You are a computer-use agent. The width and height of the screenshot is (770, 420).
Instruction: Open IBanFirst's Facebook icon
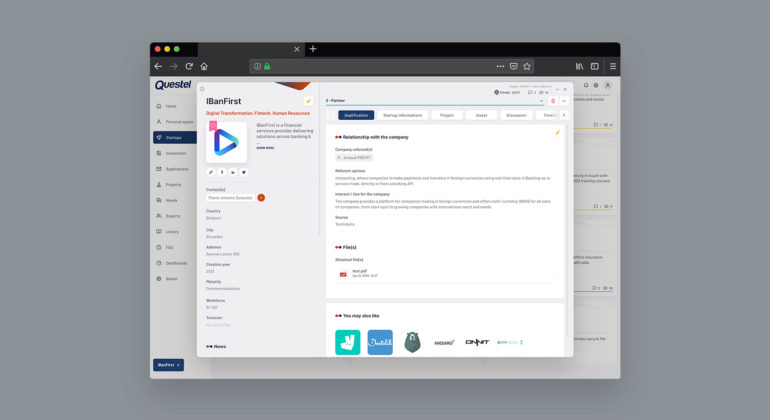coord(222,172)
